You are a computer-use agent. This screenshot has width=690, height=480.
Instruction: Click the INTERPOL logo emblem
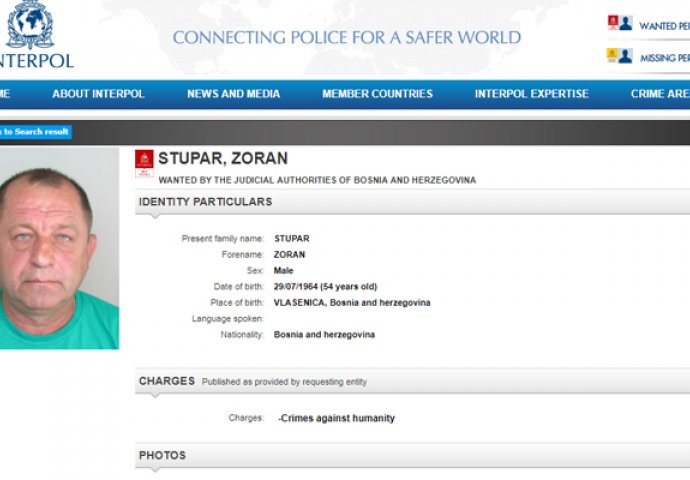point(31,25)
